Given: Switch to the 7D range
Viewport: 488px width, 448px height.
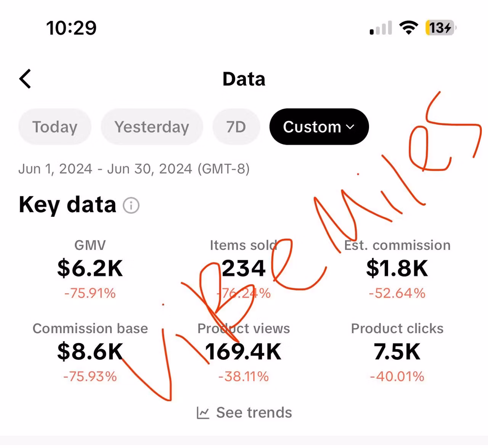Looking at the screenshot, I should [x=236, y=127].
